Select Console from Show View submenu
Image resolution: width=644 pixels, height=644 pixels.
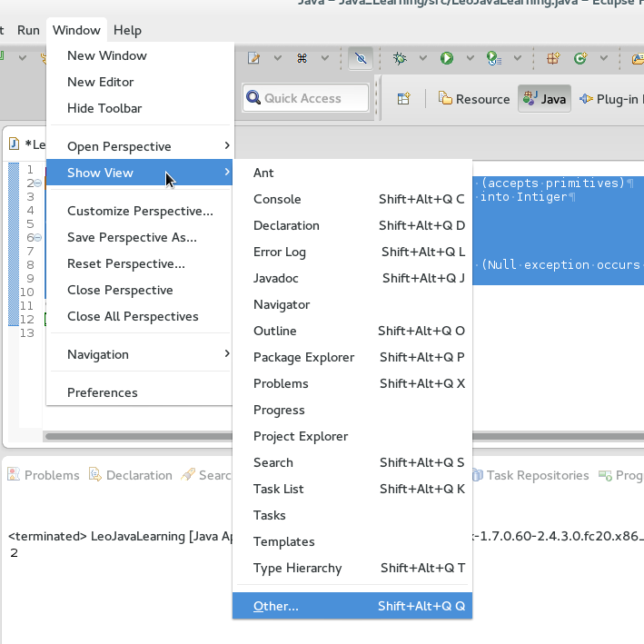(x=277, y=199)
